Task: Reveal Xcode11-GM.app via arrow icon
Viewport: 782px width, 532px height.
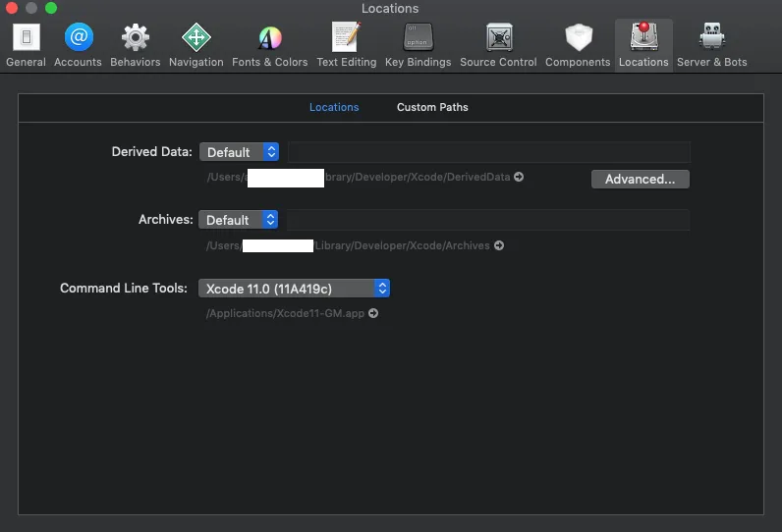Action: [373, 313]
